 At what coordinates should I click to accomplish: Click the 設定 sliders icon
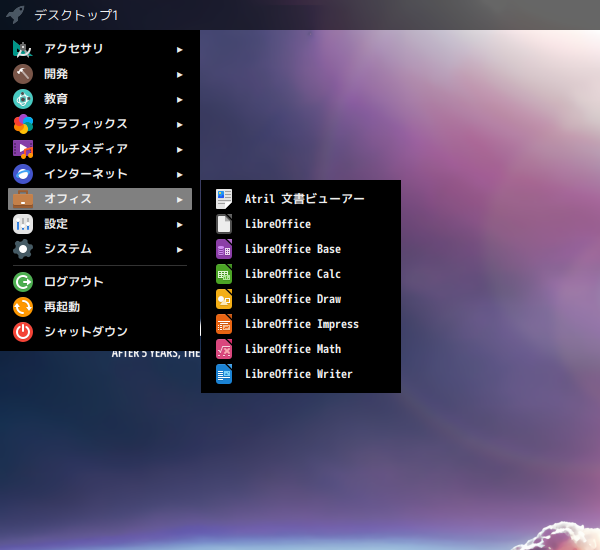point(23,224)
